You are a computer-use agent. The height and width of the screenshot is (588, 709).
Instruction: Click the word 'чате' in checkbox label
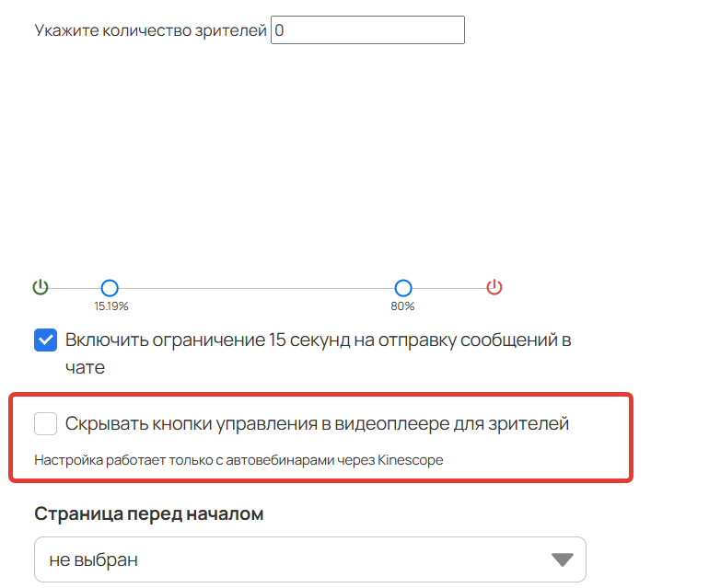click(85, 367)
